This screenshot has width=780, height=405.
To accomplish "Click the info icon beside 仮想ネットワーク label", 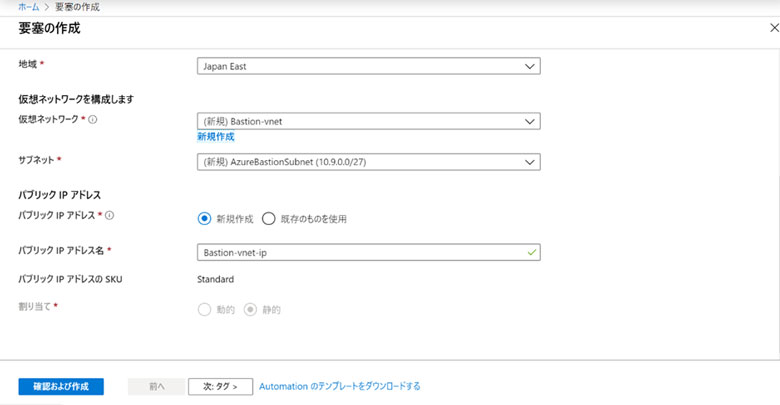I will tap(93, 120).
